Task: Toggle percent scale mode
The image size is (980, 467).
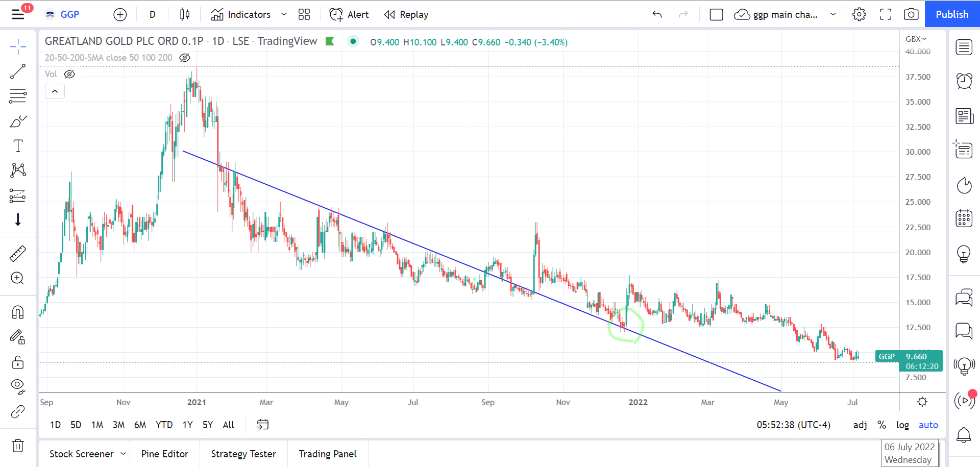Action: pyautogui.click(x=881, y=425)
